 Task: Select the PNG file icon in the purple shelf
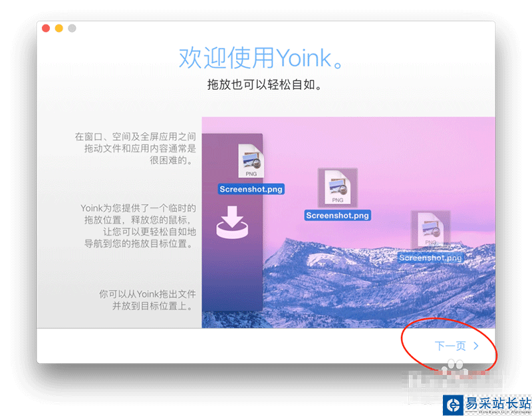[x=251, y=160]
